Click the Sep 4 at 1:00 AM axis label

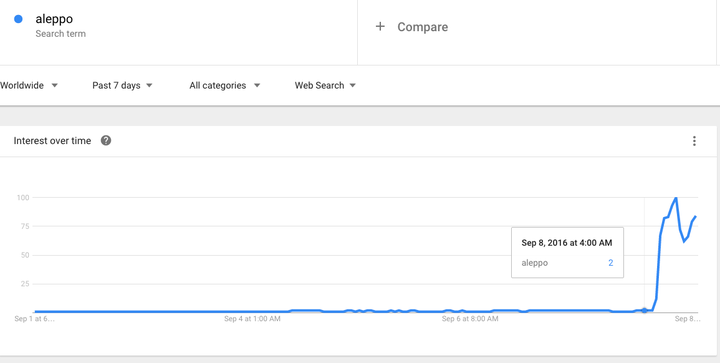point(252,318)
